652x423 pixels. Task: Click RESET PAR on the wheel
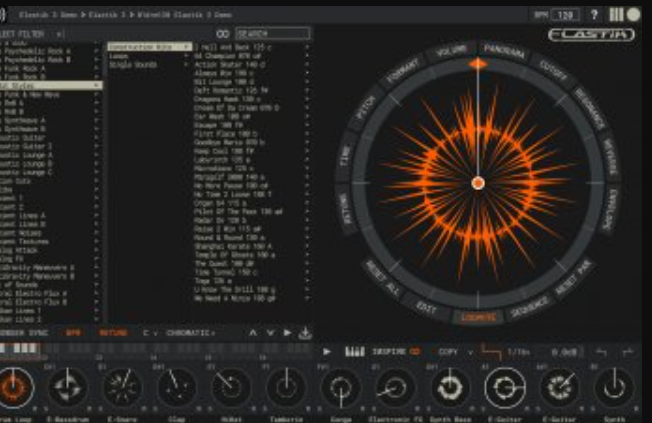tap(574, 278)
